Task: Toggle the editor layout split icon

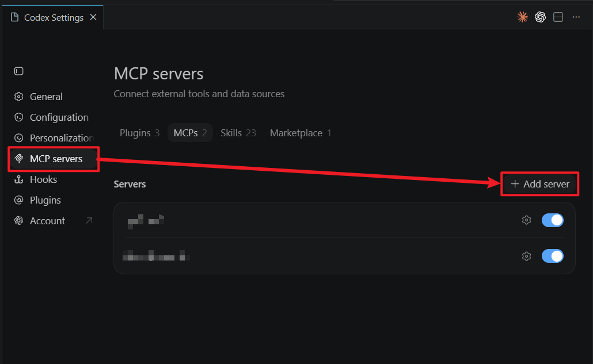Action: 558,17
